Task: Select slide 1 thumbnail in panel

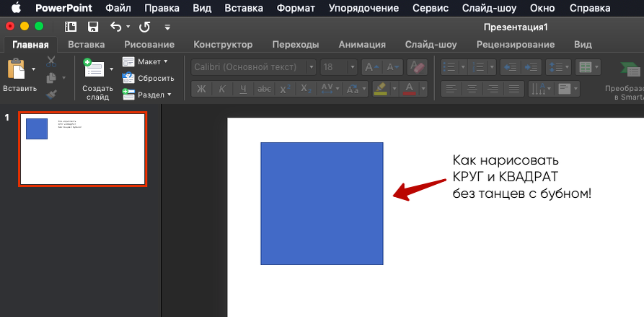Action: [82, 149]
